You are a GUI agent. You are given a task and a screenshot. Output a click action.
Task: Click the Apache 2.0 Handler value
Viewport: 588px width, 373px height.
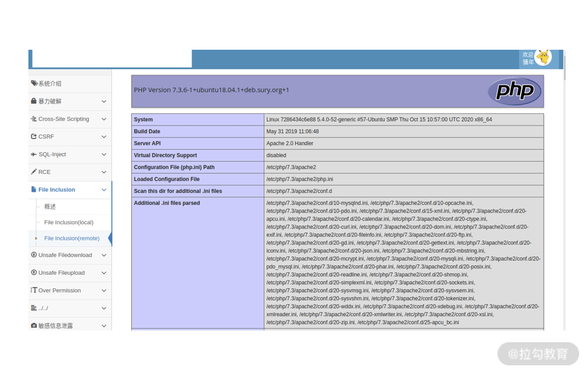tap(289, 143)
